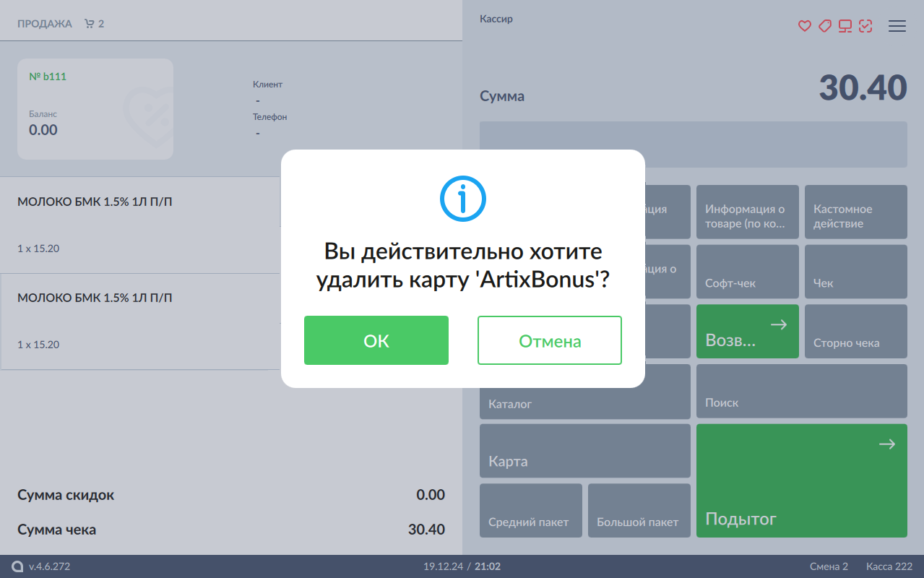The width and height of the screenshot is (924, 578).
Task: Open the Поиск search button
Action: [x=801, y=391]
